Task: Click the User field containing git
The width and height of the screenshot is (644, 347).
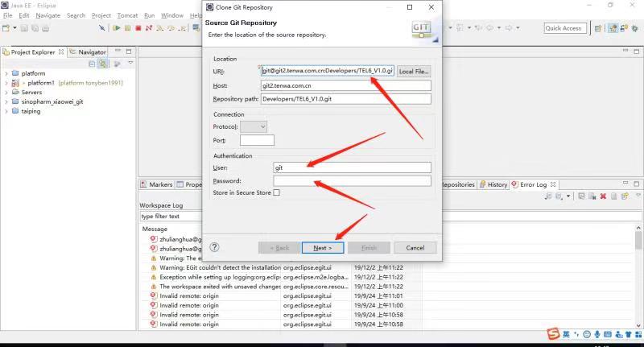Action: click(352, 167)
